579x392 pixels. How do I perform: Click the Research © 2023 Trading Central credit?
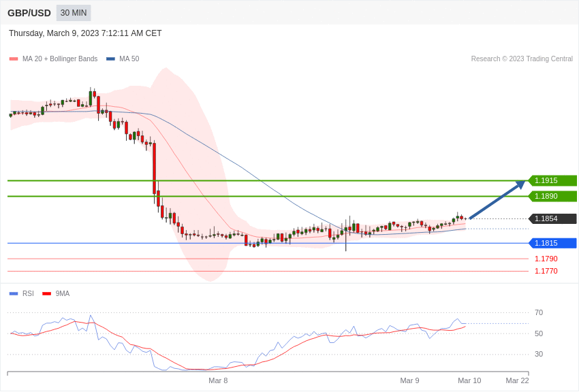click(x=522, y=59)
